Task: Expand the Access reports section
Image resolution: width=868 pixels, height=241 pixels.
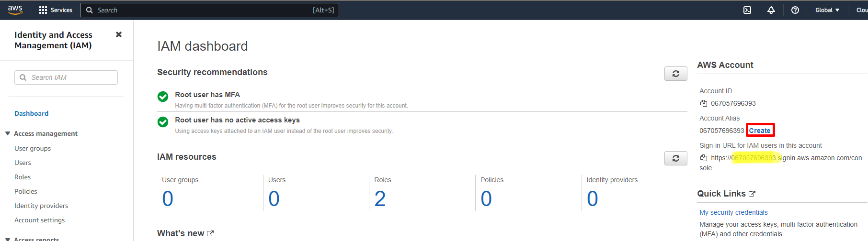Action: tap(8, 239)
